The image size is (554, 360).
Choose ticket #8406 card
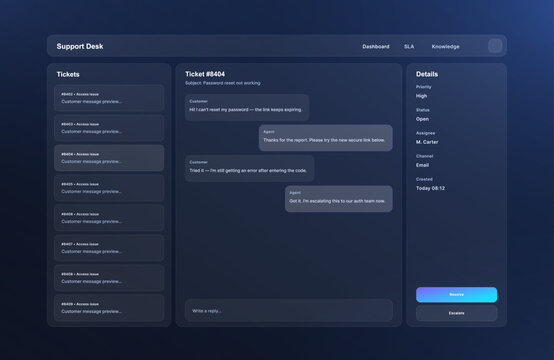[x=109, y=218]
